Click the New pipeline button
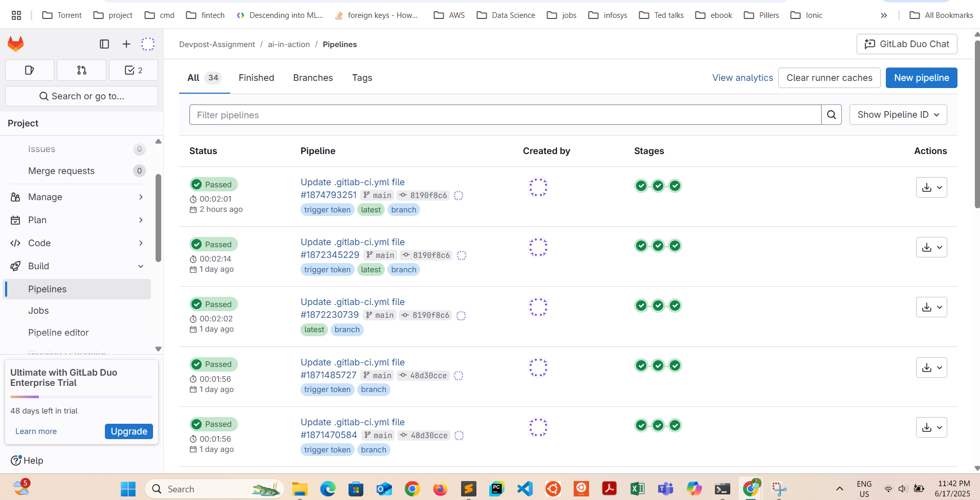Viewport: 980px width, 500px height. pos(922,78)
